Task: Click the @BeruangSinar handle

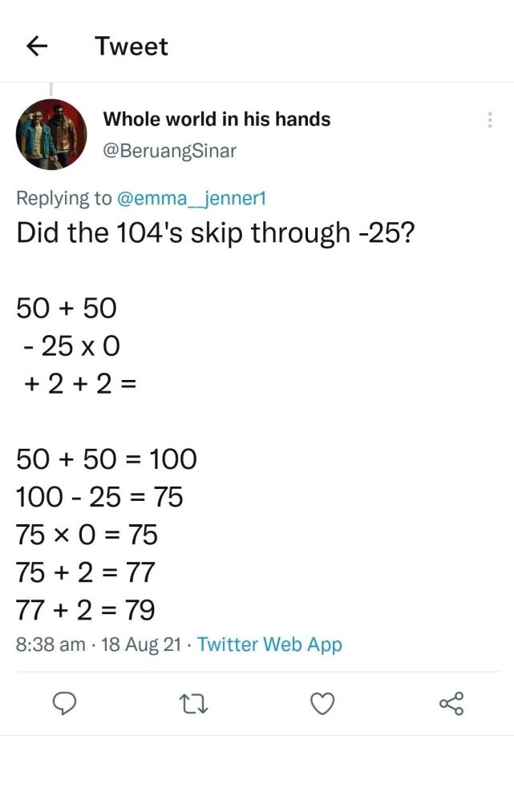Action: point(169,151)
